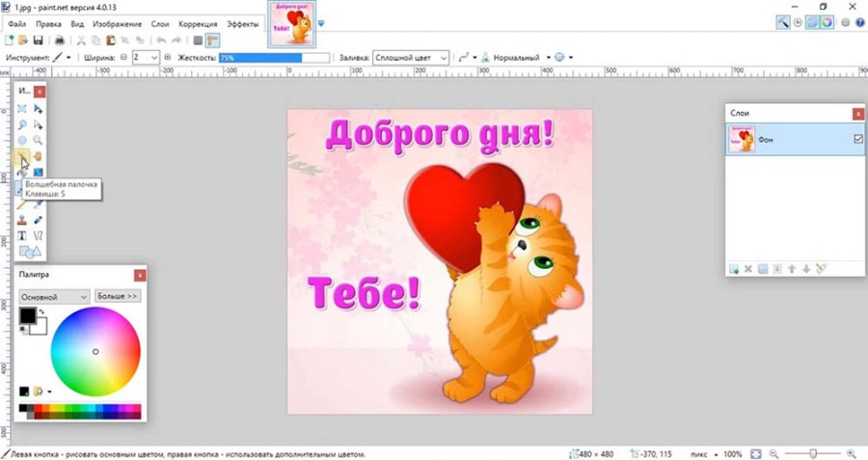Toggle visibility of Фон layer
Viewport: 868px width, 460px height.
coord(858,139)
